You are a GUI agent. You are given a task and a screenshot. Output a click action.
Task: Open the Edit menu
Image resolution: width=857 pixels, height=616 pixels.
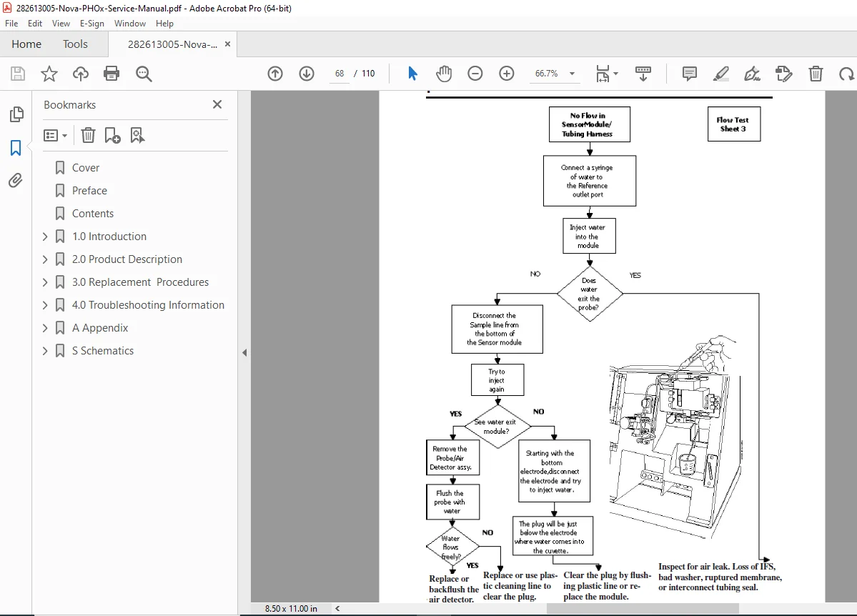pyautogui.click(x=35, y=24)
